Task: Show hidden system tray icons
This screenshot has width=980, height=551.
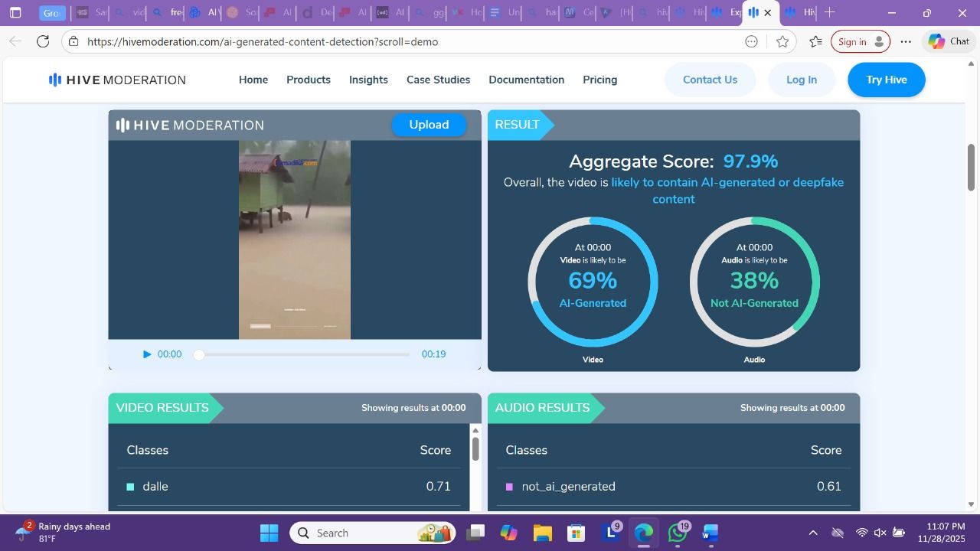Action: coord(813,533)
